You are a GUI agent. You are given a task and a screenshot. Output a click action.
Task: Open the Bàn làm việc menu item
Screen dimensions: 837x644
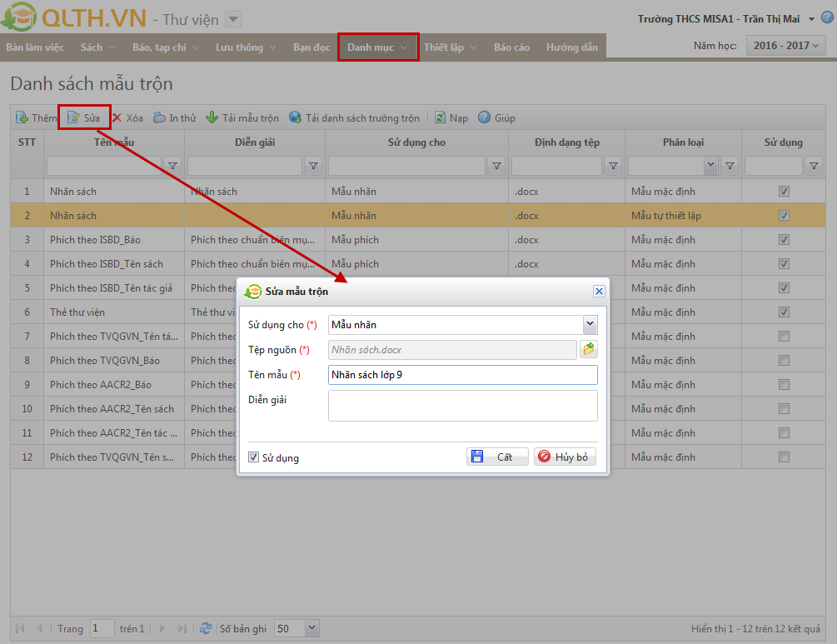[x=35, y=47]
